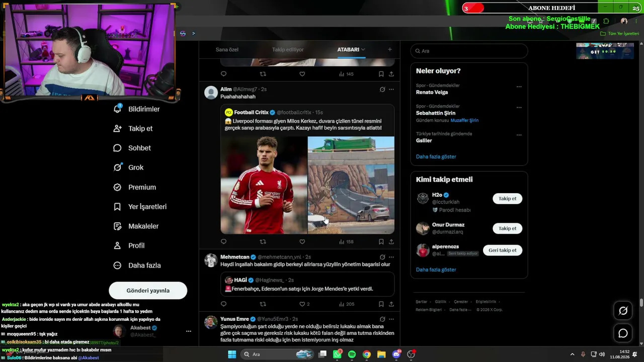Screen dimensions: 644x362
Task: Add a new timeline tab with plus
Action: pos(389,49)
